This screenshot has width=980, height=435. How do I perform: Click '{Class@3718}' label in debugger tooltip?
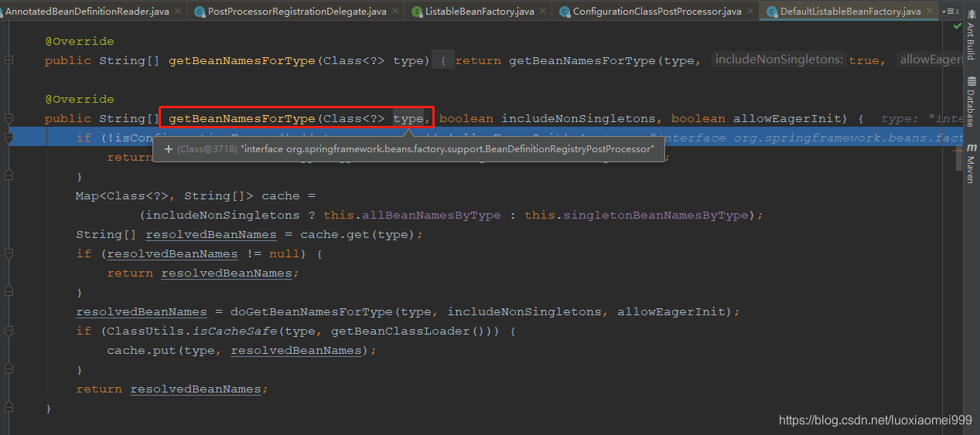point(207,149)
